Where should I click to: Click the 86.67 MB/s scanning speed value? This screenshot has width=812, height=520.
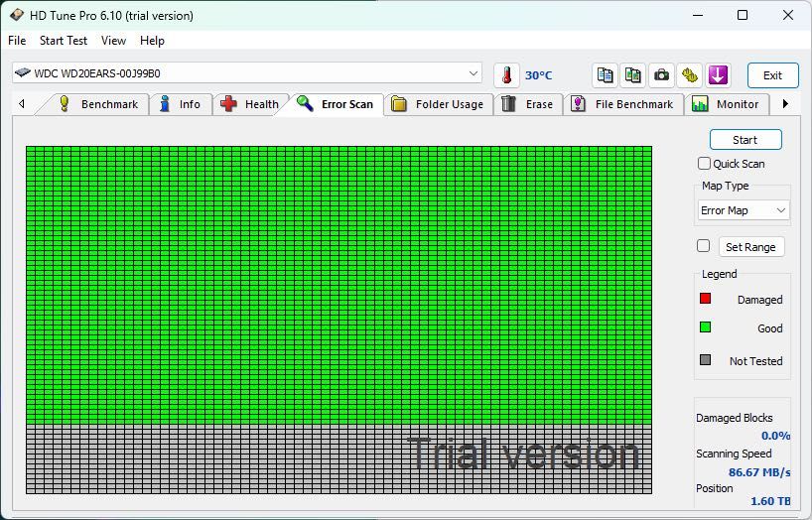coord(759,471)
